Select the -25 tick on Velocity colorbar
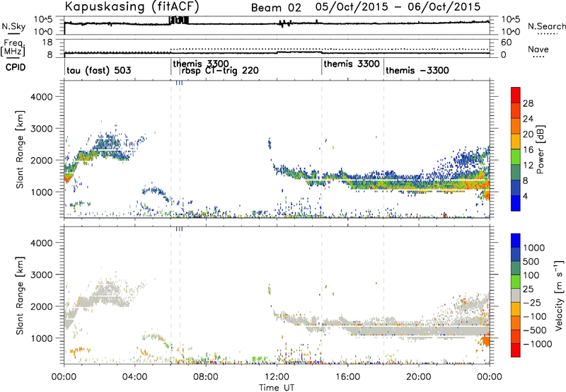This screenshot has height=392, width=566. click(x=532, y=302)
